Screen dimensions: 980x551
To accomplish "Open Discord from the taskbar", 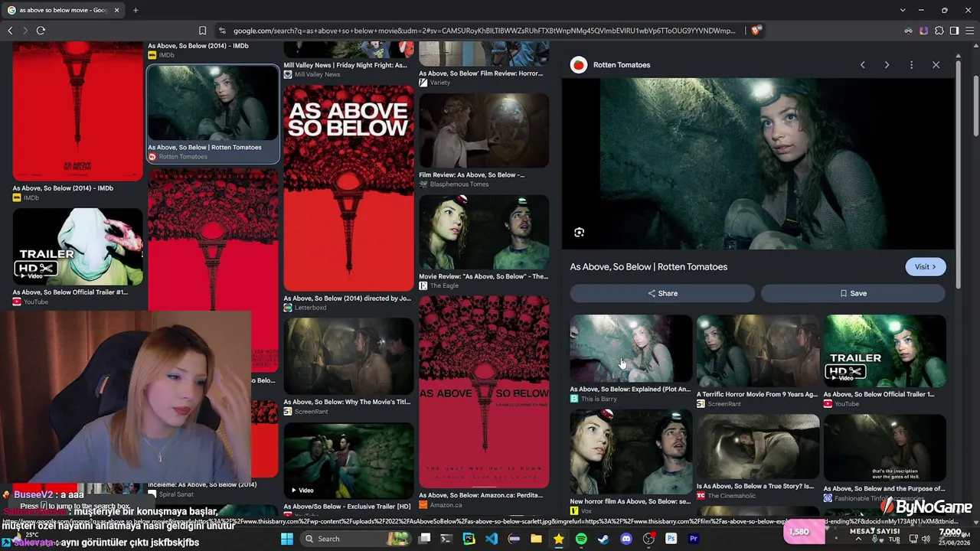I will click(x=626, y=539).
